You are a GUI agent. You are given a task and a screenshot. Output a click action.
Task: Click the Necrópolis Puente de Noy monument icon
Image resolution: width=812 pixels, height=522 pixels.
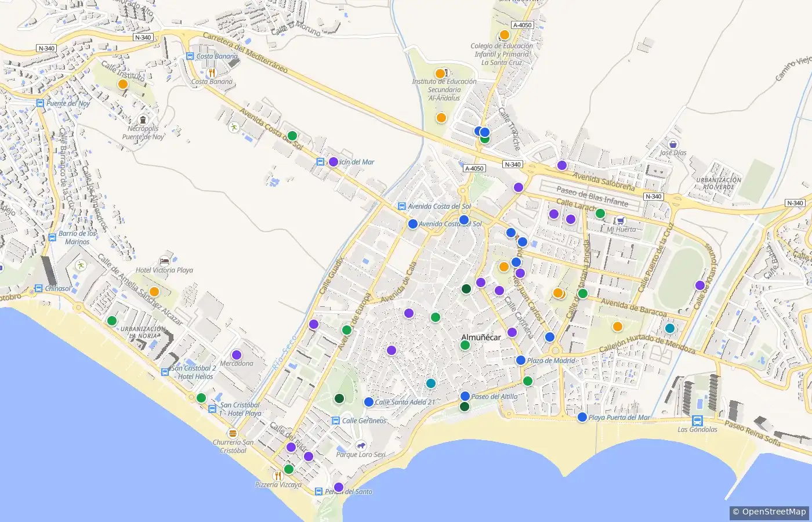[143, 120]
